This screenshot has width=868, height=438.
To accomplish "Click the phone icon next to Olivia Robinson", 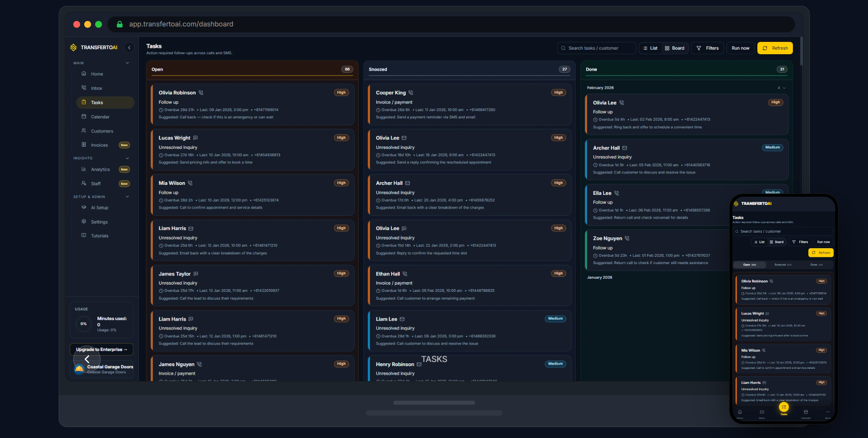I will (x=202, y=92).
